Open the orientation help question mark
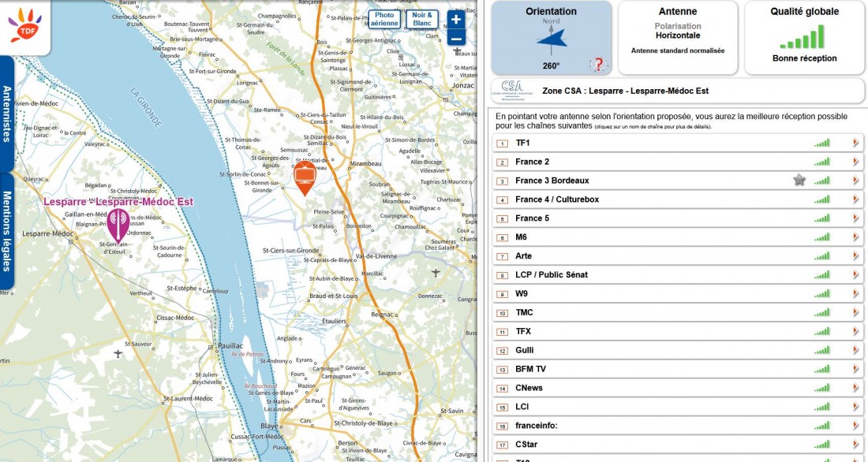 pyautogui.click(x=598, y=64)
